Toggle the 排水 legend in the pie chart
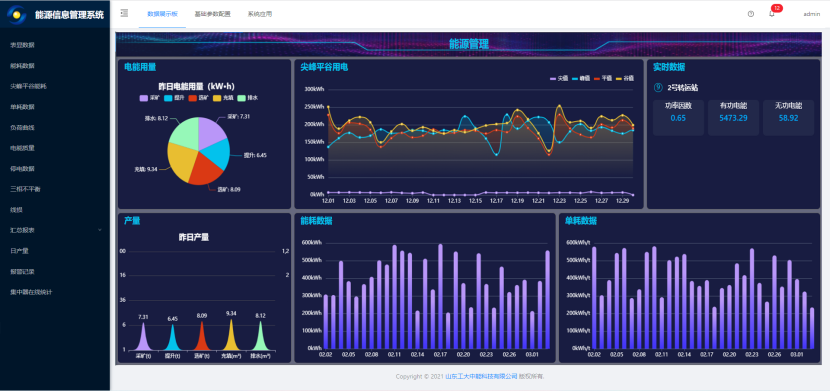The image size is (830, 391). (248, 98)
